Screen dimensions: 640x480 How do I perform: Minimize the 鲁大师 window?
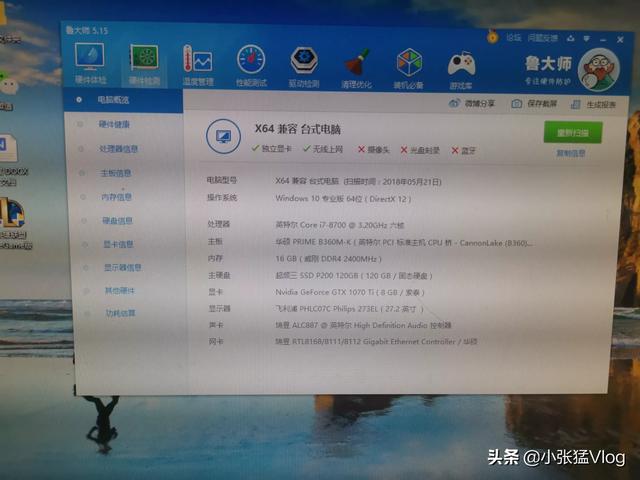[603, 40]
